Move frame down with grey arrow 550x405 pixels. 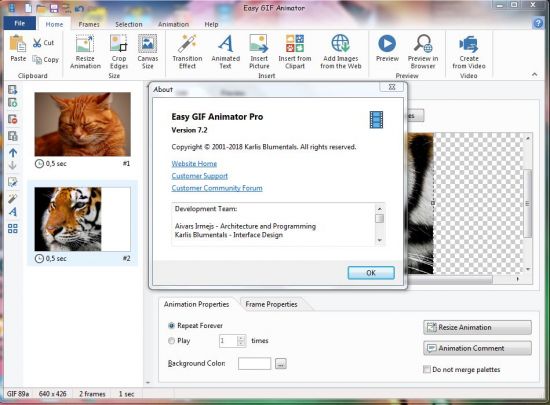(13, 166)
